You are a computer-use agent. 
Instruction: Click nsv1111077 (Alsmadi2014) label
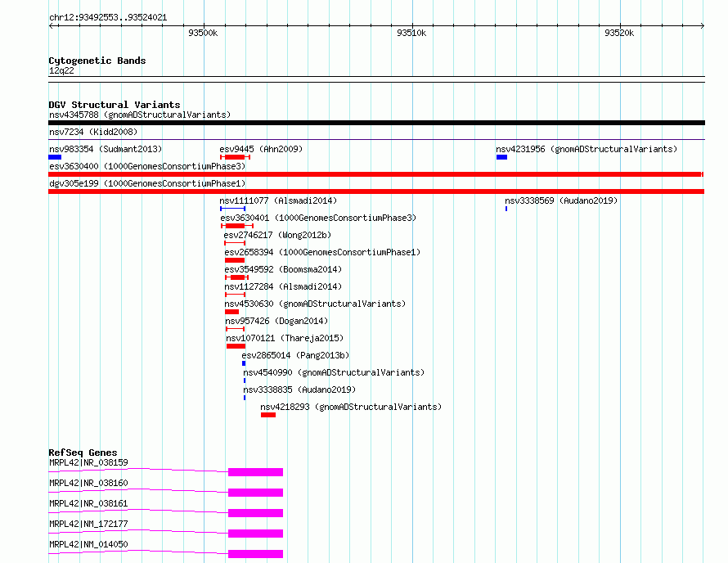click(x=278, y=200)
